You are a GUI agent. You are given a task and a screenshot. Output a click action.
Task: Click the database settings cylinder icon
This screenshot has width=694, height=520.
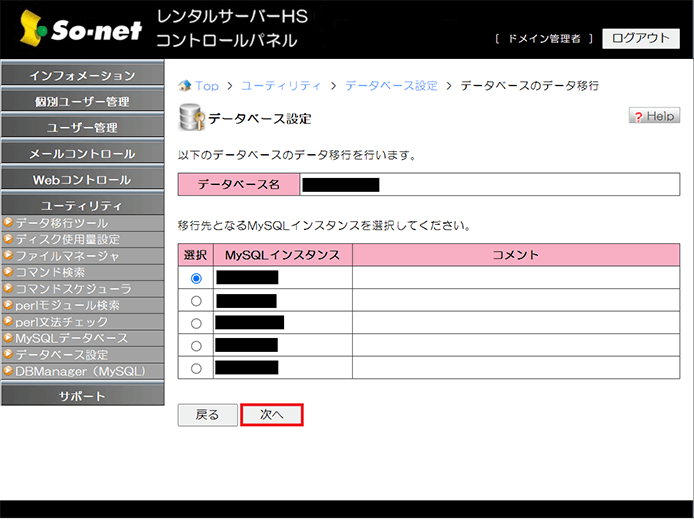click(x=190, y=117)
